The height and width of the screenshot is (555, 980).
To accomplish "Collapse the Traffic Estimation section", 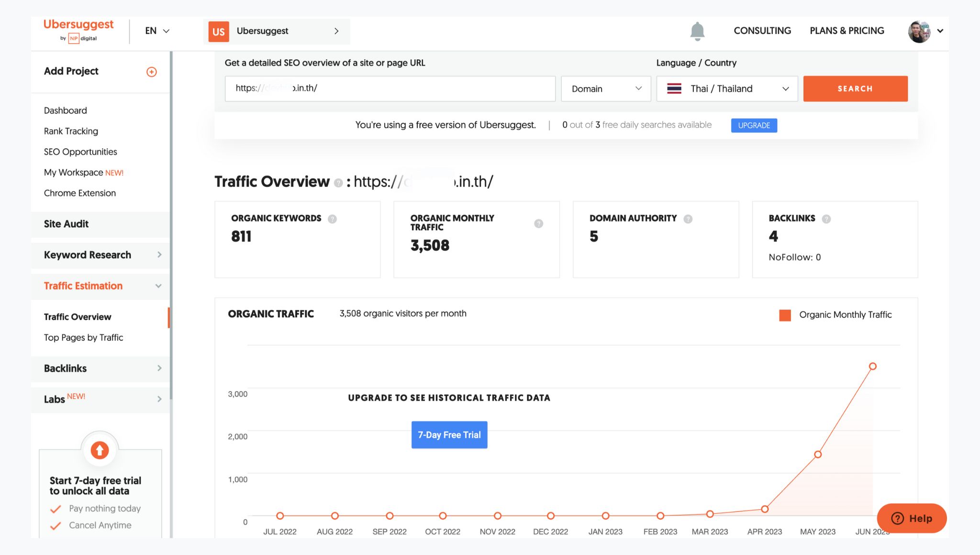I will [x=100, y=286].
